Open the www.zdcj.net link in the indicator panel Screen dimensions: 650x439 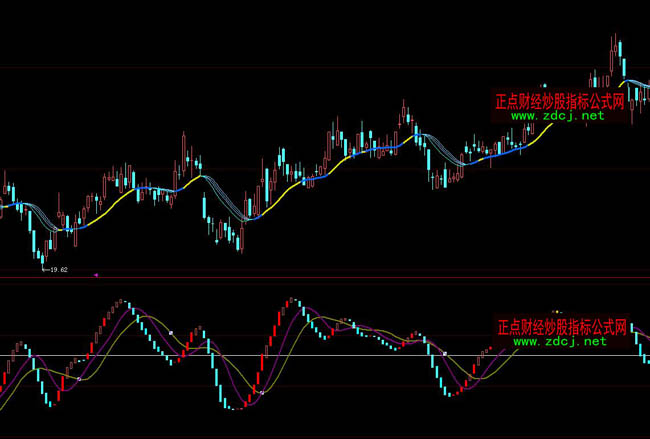[x=560, y=341]
